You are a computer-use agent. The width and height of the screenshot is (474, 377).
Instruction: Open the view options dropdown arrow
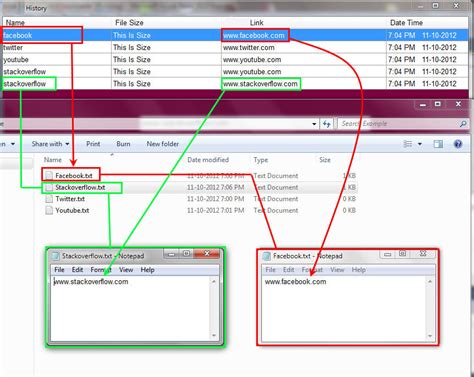tap(420, 144)
